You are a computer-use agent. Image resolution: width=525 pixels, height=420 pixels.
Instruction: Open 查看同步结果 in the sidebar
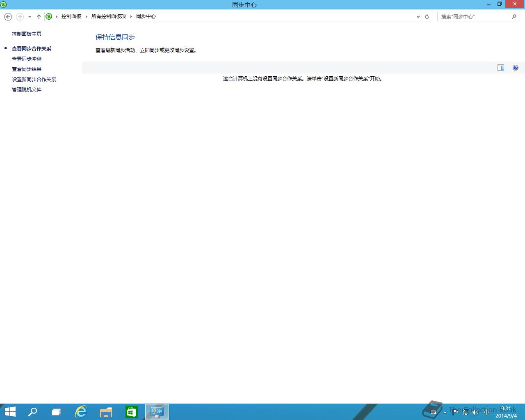tap(27, 69)
